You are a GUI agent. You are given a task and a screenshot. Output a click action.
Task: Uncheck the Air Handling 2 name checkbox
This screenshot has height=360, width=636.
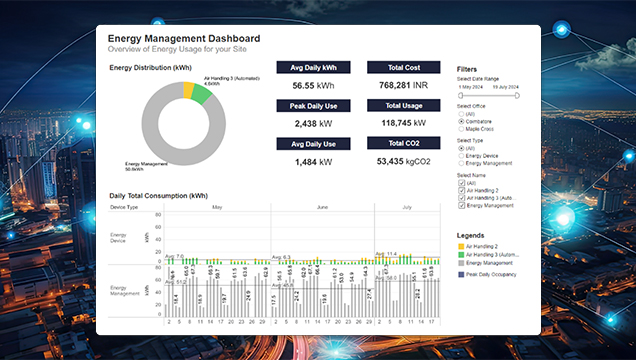pos(462,191)
